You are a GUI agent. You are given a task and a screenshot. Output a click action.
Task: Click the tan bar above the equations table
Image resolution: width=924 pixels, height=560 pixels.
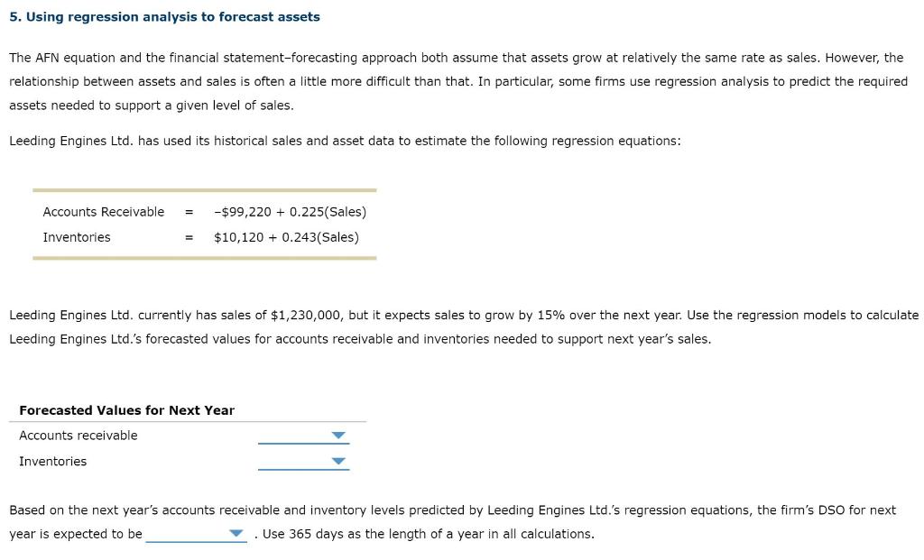coord(205,189)
